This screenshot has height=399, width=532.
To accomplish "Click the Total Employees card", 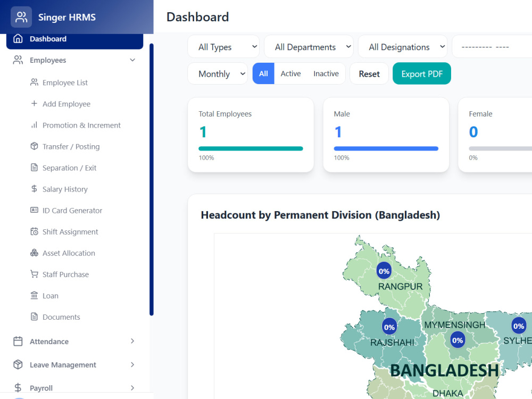I will (x=251, y=135).
